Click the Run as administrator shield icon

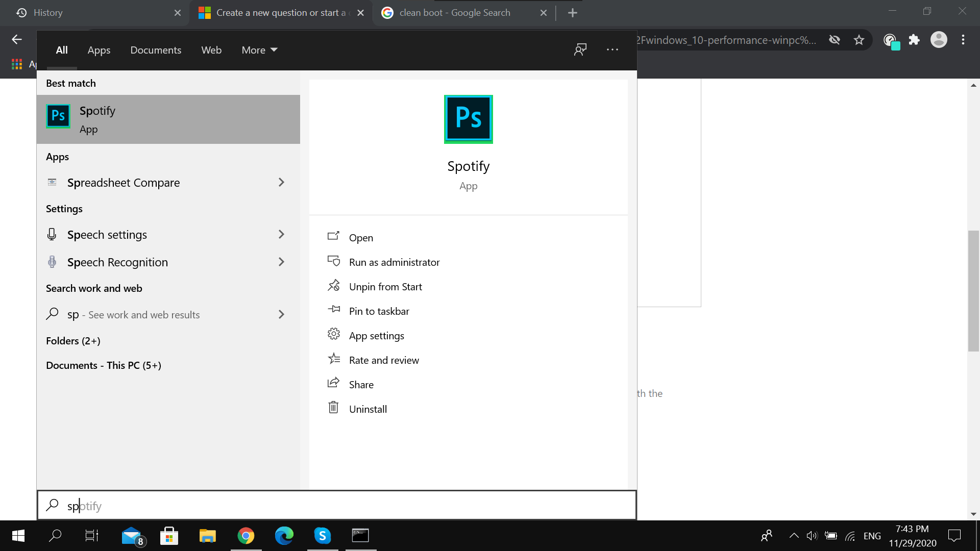pos(333,261)
